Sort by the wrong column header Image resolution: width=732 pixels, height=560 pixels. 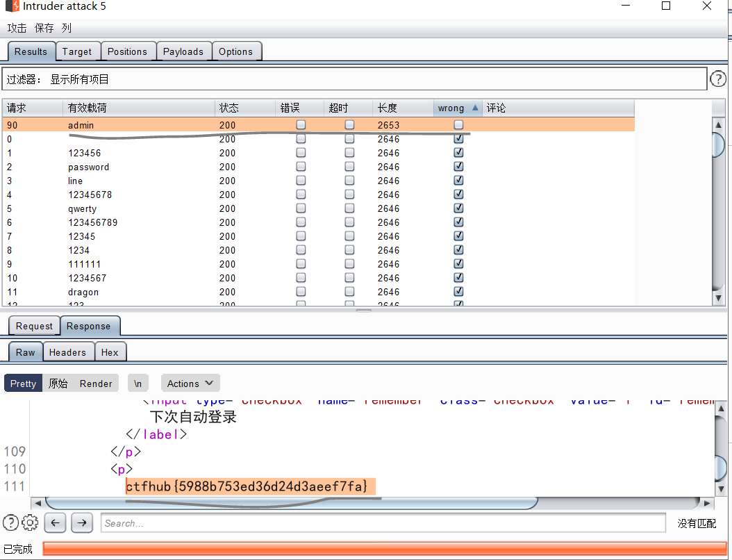coord(458,108)
